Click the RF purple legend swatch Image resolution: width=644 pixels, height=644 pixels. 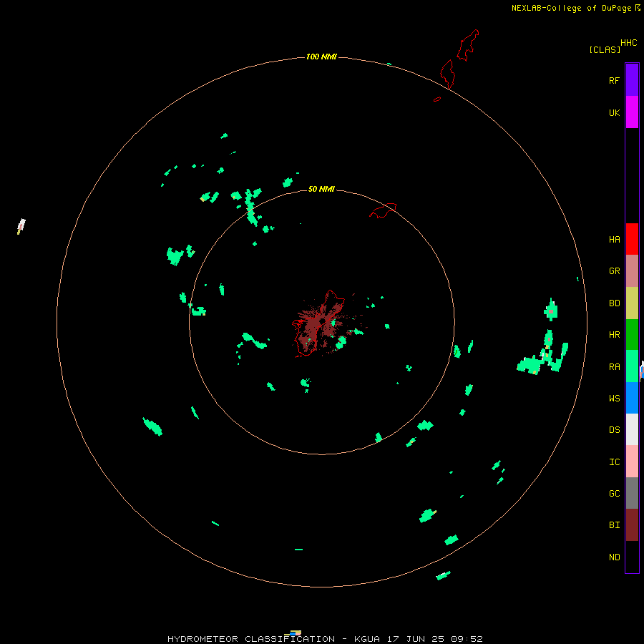click(x=632, y=80)
